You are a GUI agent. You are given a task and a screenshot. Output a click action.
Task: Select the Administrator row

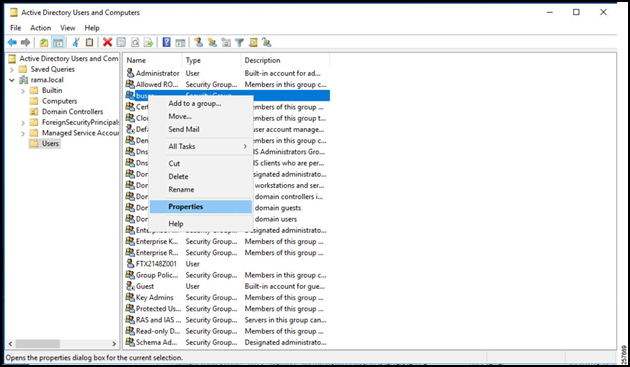pyautogui.click(x=227, y=73)
